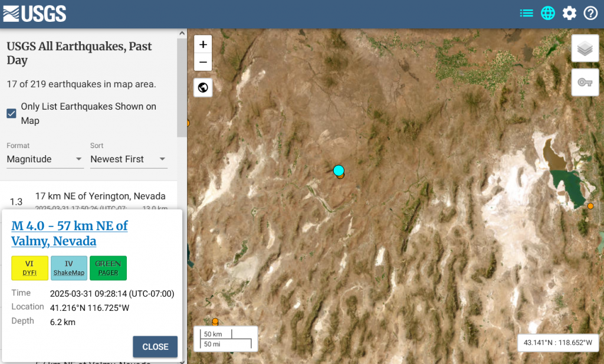Open the map layers control

[x=585, y=48]
